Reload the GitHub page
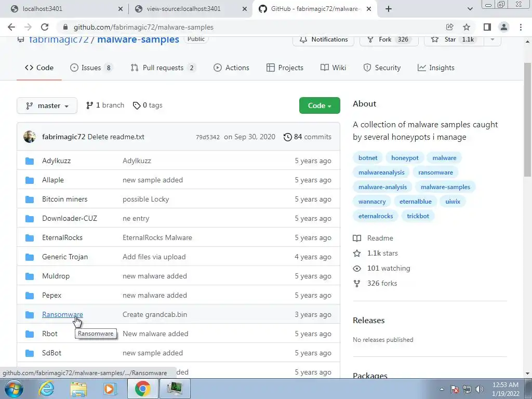The image size is (532, 399). click(x=45, y=27)
